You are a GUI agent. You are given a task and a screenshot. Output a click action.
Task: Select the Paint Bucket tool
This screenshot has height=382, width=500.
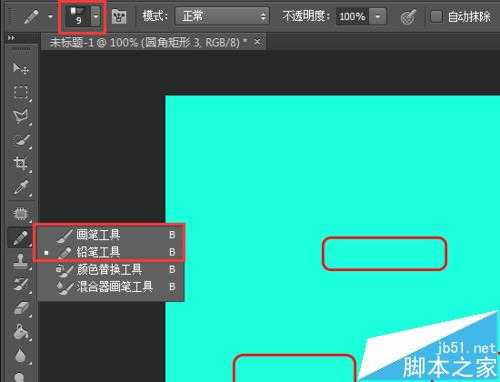tap(21, 333)
